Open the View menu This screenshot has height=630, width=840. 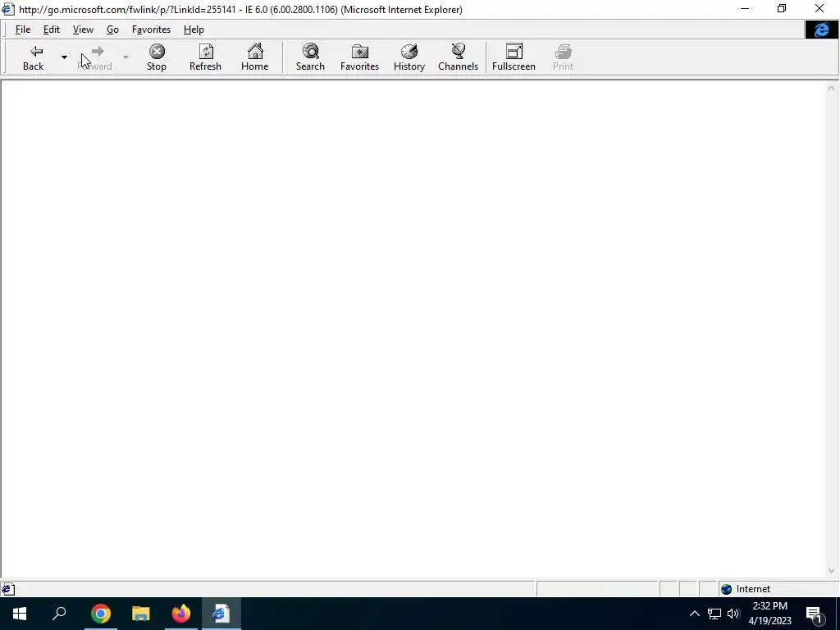pos(83,30)
